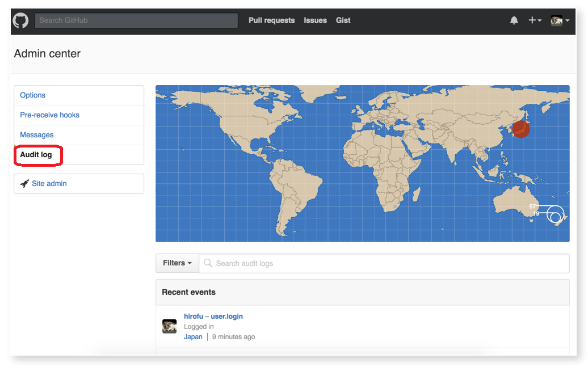Select Options in the sidebar

coord(79,95)
